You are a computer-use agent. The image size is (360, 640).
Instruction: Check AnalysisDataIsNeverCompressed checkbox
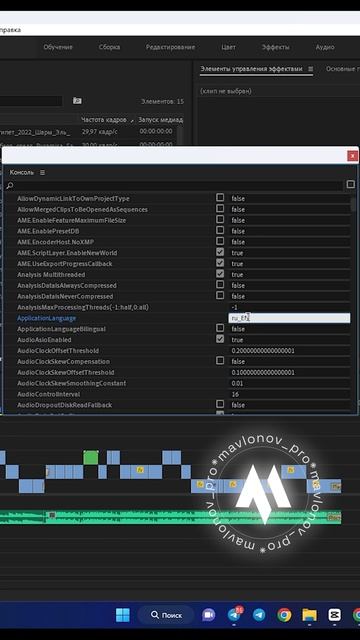220,295
